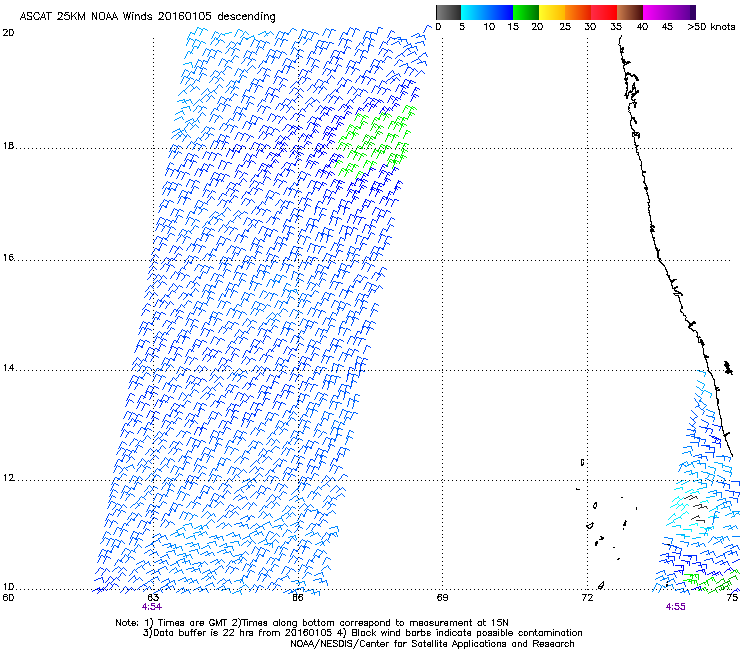Click the latitude label '16'
740x650 pixels.
pyautogui.click(x=8, y=258)
